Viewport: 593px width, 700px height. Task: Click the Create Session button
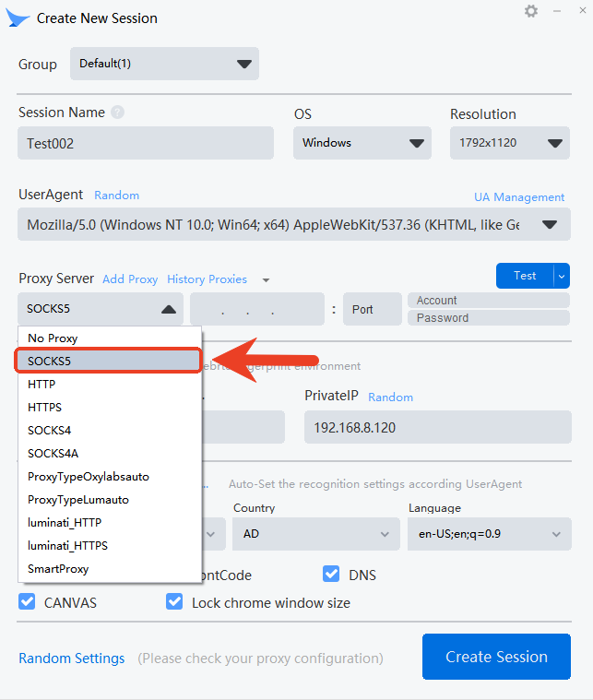(x=496, y=657)
